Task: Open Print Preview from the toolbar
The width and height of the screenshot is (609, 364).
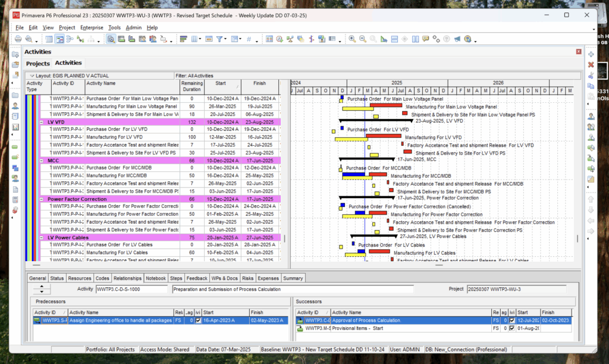Action: (x=29, y=39)
